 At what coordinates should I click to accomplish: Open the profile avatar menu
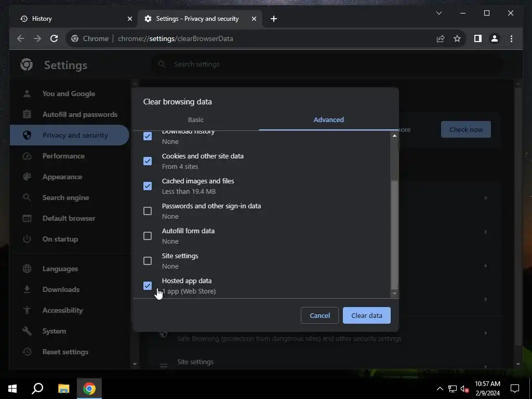click(x=495, y=38)
